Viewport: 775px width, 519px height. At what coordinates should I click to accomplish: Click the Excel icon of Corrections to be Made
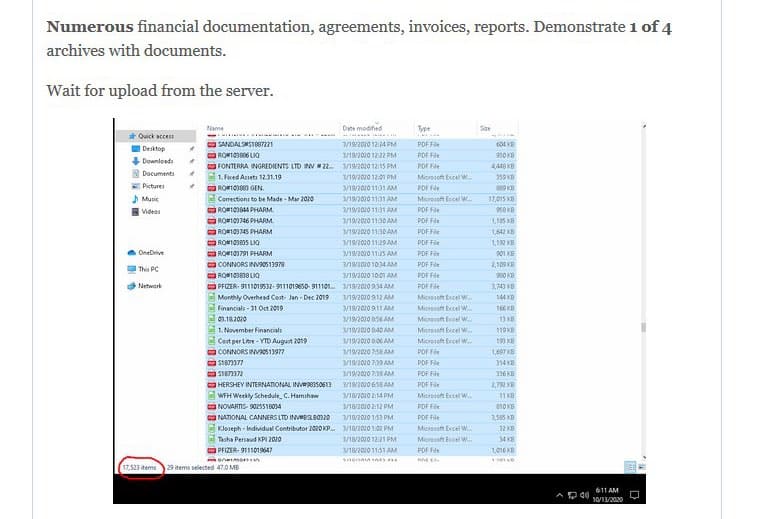pyautogui.click(x=211, y=199)
